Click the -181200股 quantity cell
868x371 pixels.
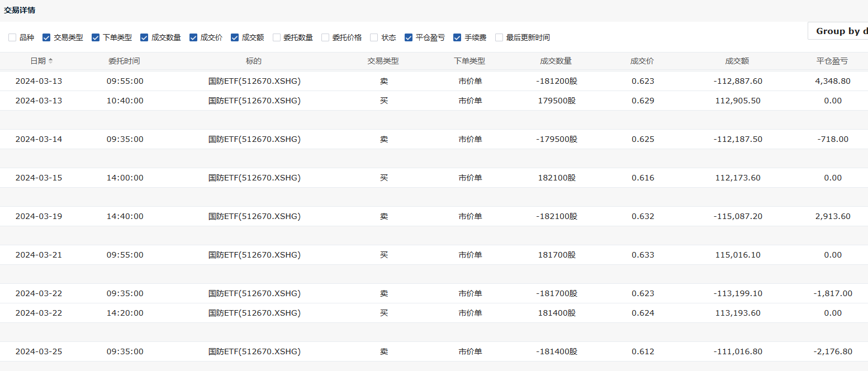click(556, 81)
